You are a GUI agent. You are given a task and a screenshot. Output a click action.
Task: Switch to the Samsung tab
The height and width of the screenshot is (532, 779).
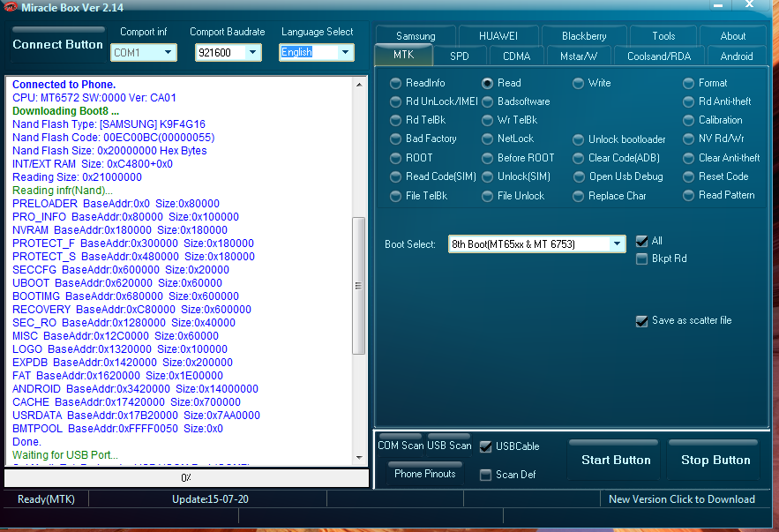pyautogui.click(x=416, y=36)
